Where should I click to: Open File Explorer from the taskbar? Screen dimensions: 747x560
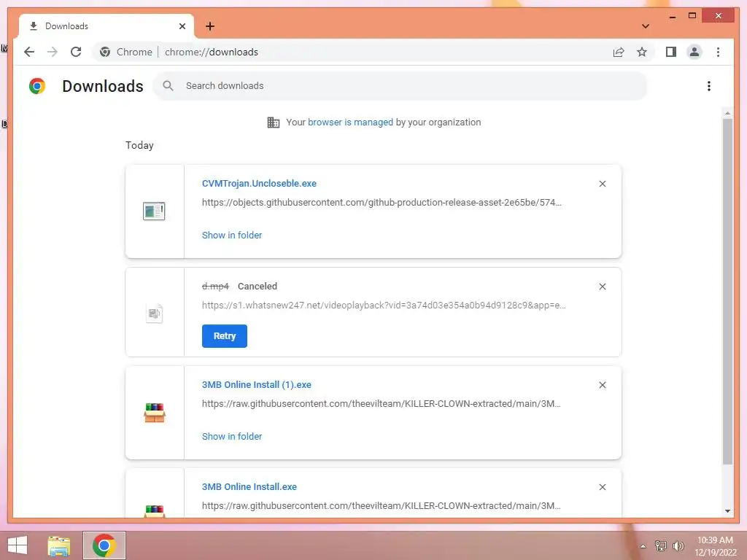coord(59,545)
